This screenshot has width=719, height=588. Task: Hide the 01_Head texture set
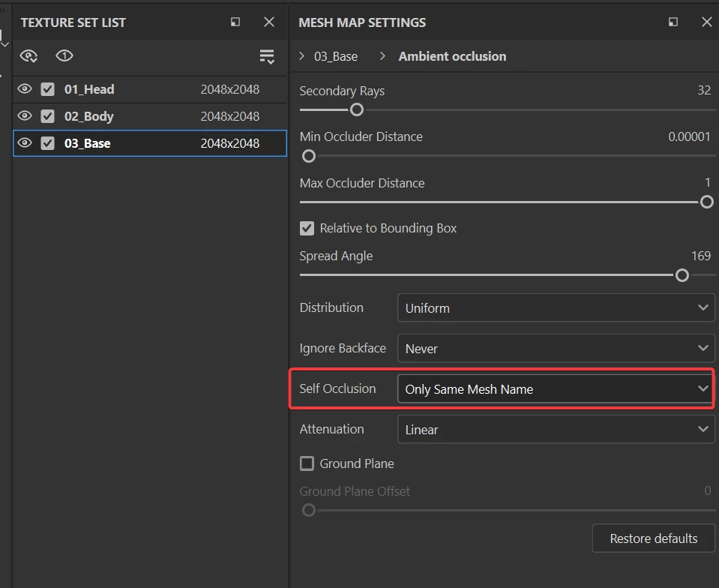point(25,89)
